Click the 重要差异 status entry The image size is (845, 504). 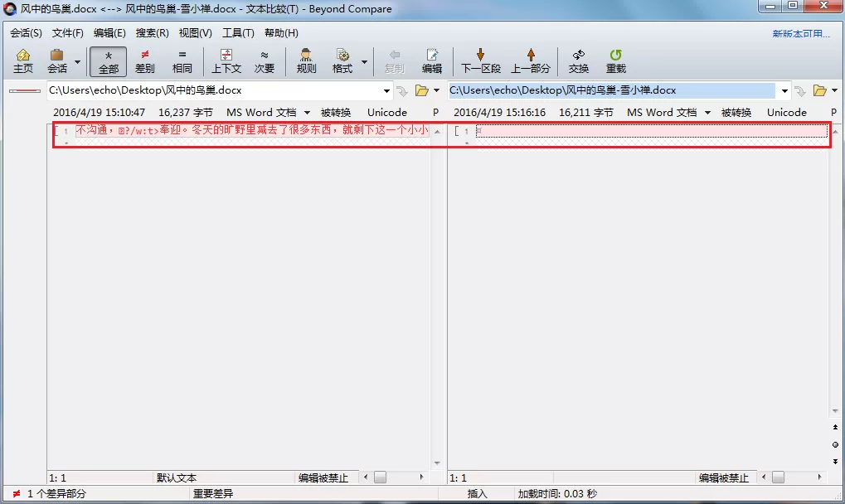[213, 493]
